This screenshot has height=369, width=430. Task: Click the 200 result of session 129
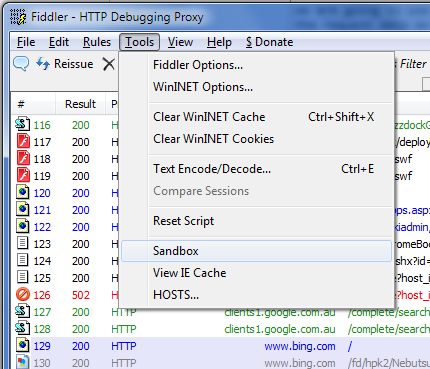pyautogui.click(x=81, y=346)
